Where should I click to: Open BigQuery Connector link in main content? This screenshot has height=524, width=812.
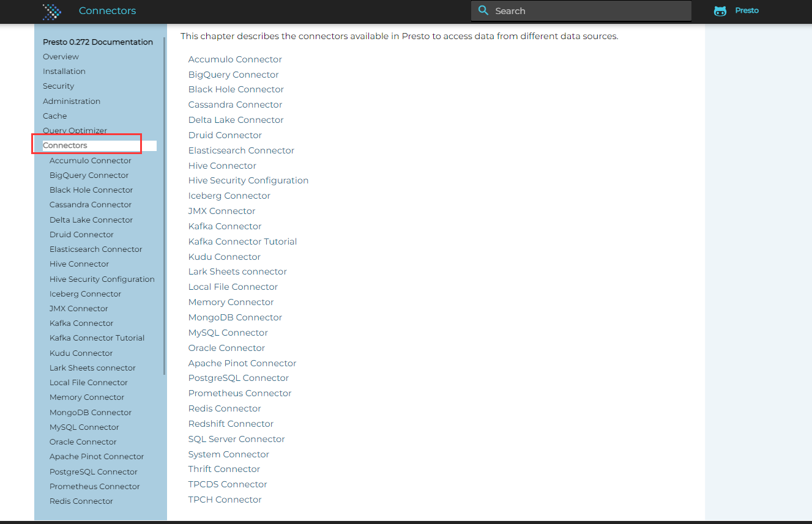[234, 75]
